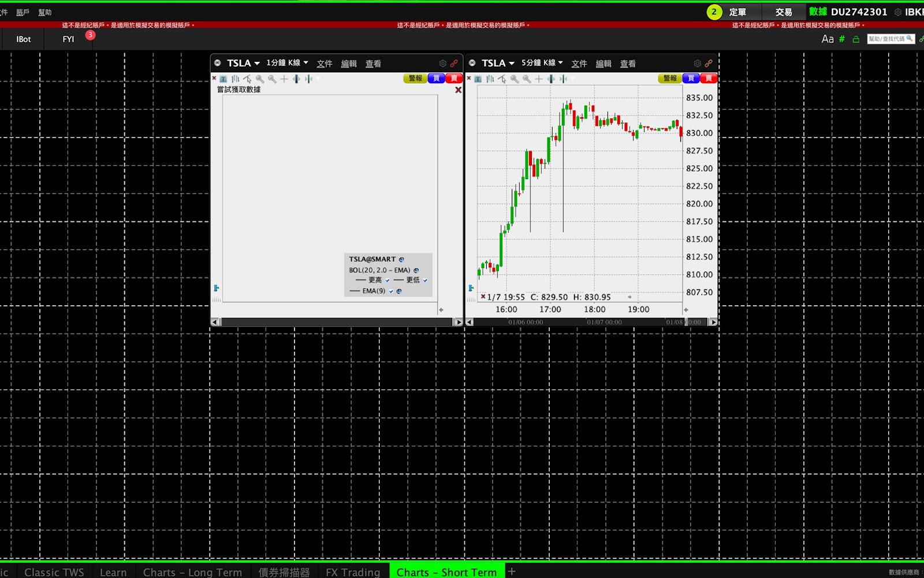924x578 pixels.
Task: Toggle the green layout lock icon
Action: coord(856,39)
